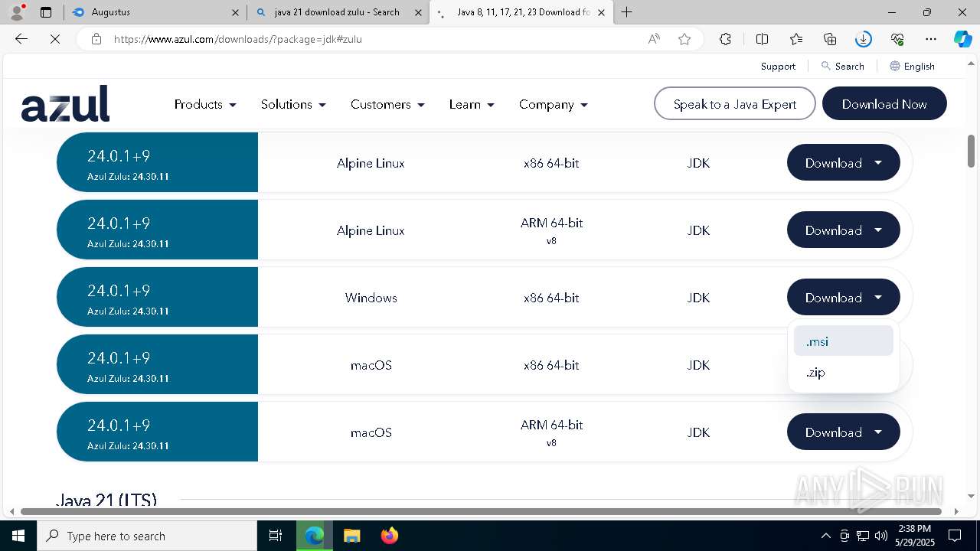Open Download dropdown for macOS ARM 64-bit
Screen dimensions: 980x551
click(x=843, y=432)
